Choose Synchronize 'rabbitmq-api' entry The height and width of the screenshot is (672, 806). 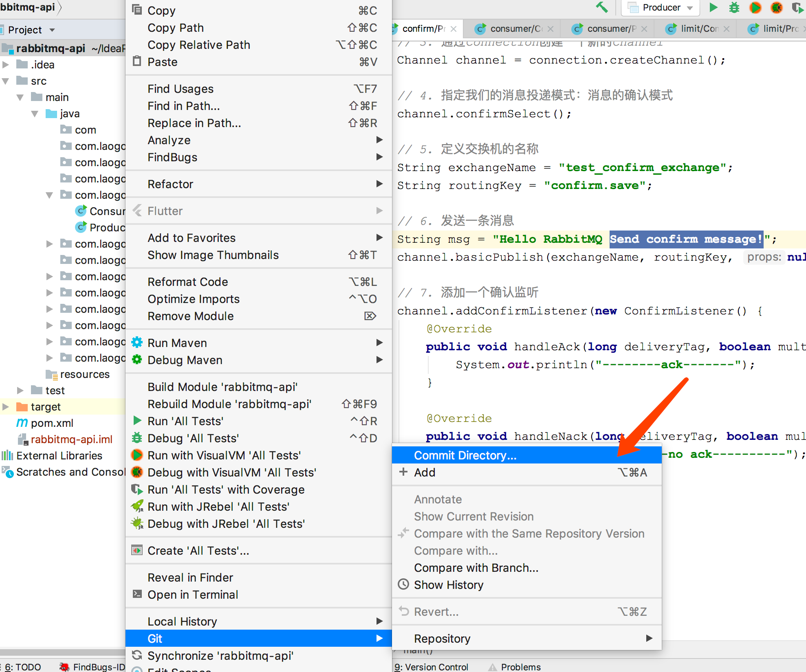[x=259, y=656]
